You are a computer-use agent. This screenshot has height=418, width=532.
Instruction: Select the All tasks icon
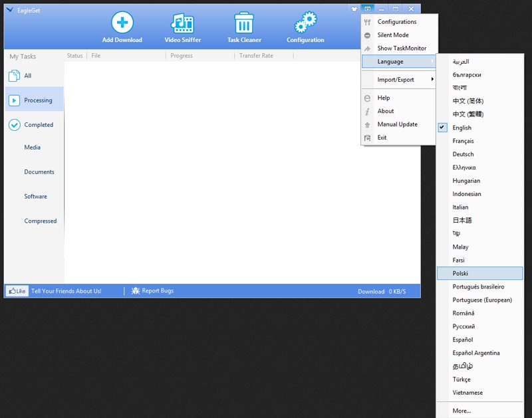[14, 76]
